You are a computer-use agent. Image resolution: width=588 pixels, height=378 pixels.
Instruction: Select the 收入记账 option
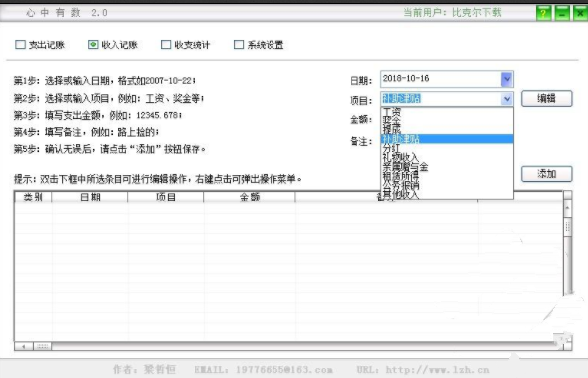(113, 45)
